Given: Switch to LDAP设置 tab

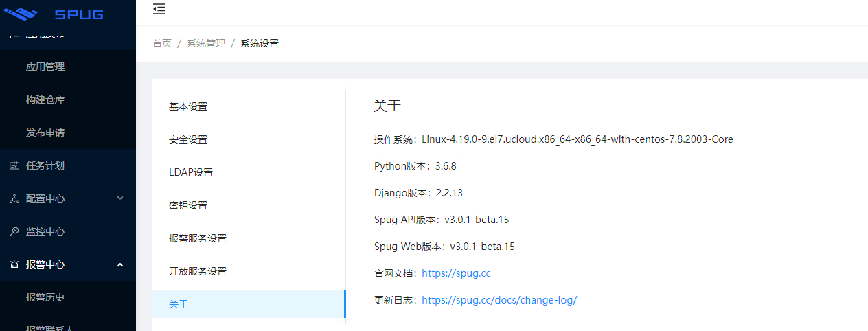Looking at the screenshot, I should [249, 172].
